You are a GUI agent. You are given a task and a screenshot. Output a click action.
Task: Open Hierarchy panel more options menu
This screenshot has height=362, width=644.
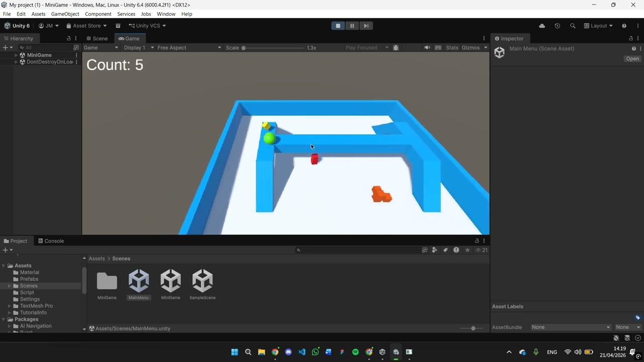[76, 38]
